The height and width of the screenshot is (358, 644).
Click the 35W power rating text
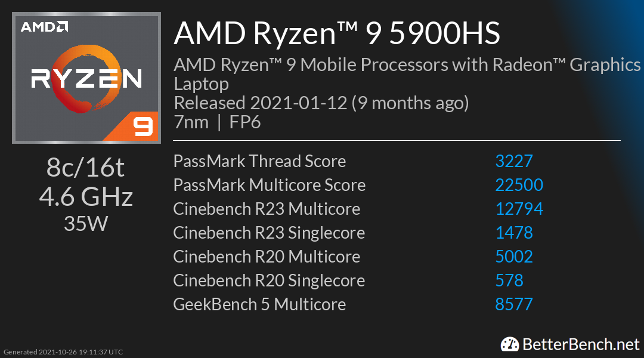86,223
